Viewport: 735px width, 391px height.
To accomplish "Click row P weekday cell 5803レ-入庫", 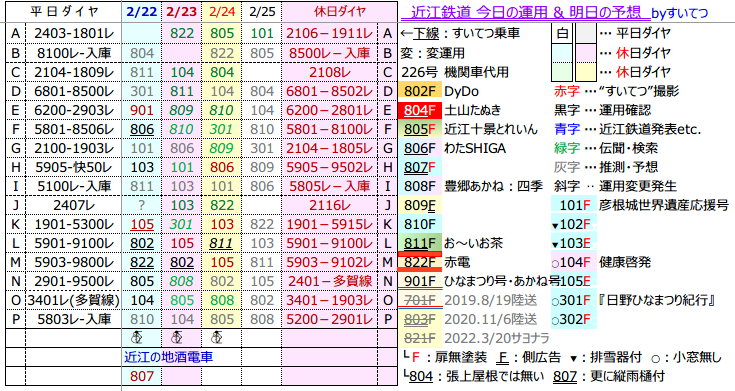I will [x=74, y=319].
